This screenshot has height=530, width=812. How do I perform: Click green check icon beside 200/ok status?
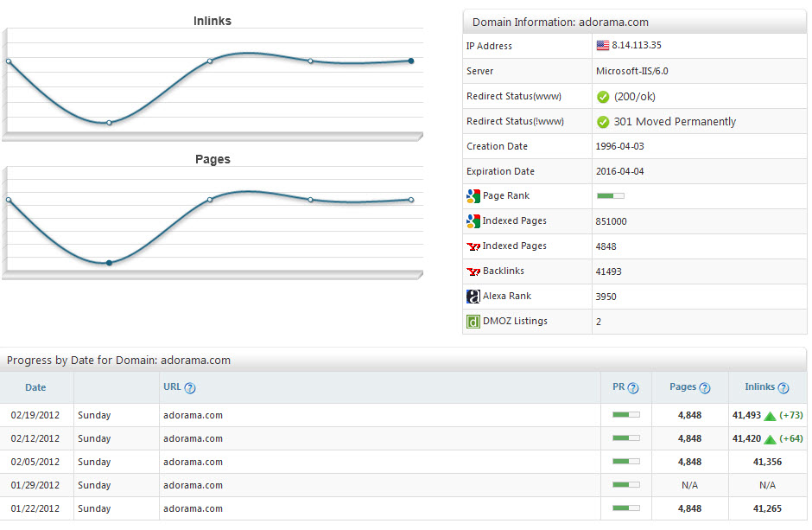coord(603,97)
